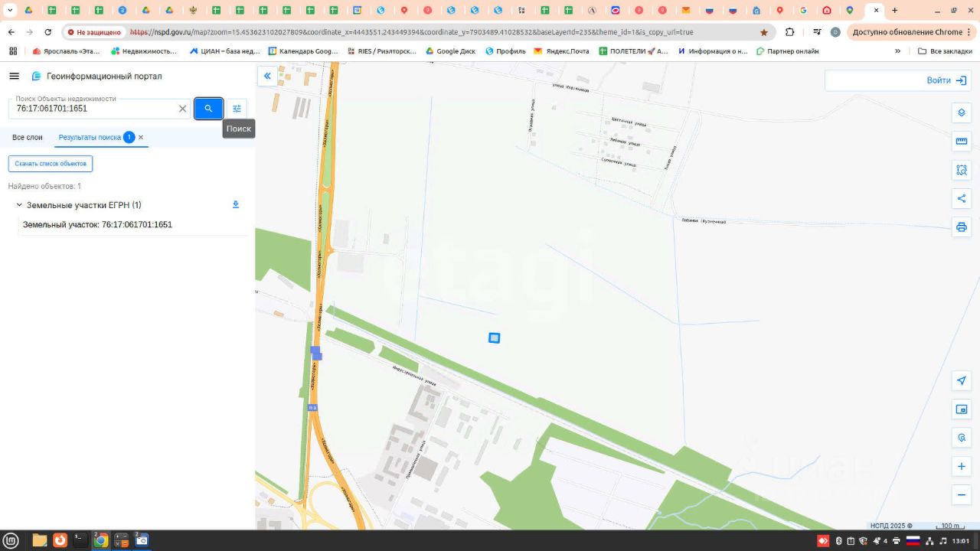Viewport: 980px width, 551px height.
Task: Click the blue search magnifier button
Action: pos(208,109)
